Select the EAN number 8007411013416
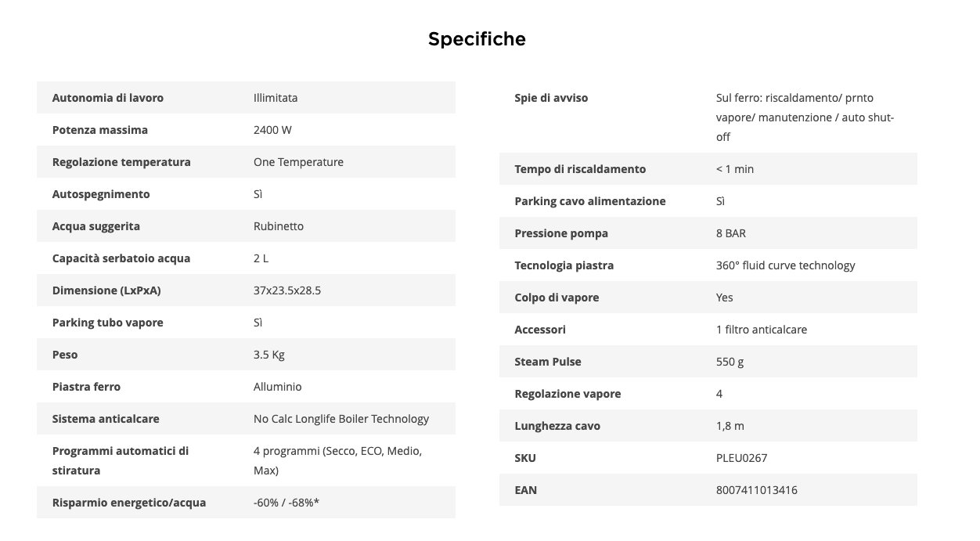The height and width of the screenshot is (541, 980). tap(756, 490)
